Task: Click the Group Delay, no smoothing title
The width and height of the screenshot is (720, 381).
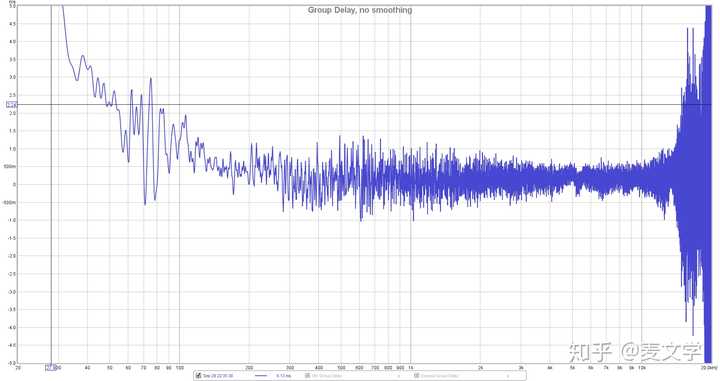Action: [360, 10]
